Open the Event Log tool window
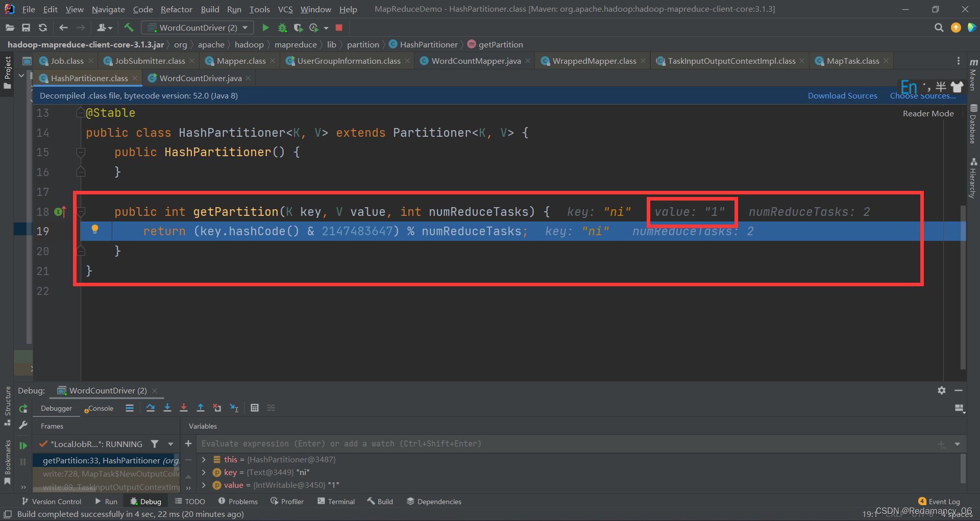Image resolution: width=980 pixels, height=521 pixels. 939,502
